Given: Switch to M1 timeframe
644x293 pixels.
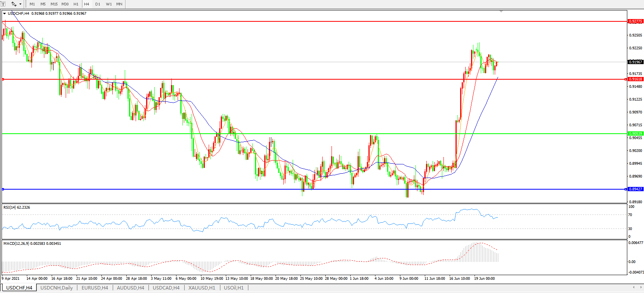Looking at the screenshot, I should coord(32,4).
